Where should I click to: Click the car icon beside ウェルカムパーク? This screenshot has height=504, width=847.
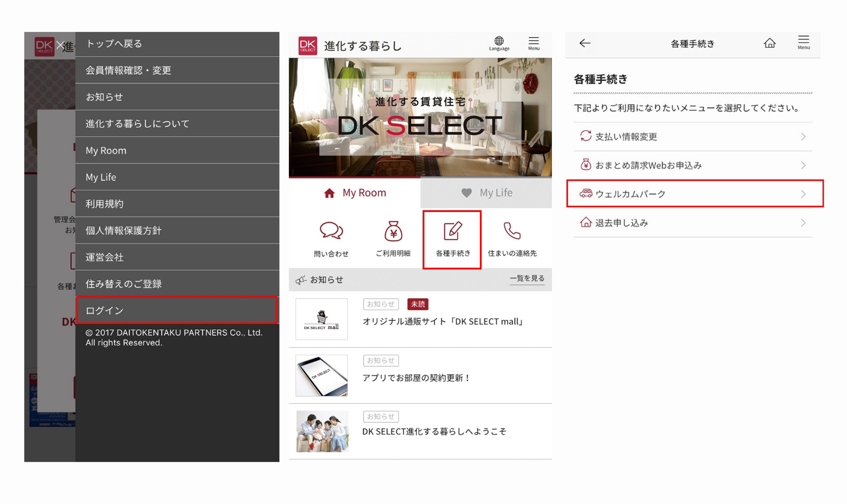(x=585, y=193)
